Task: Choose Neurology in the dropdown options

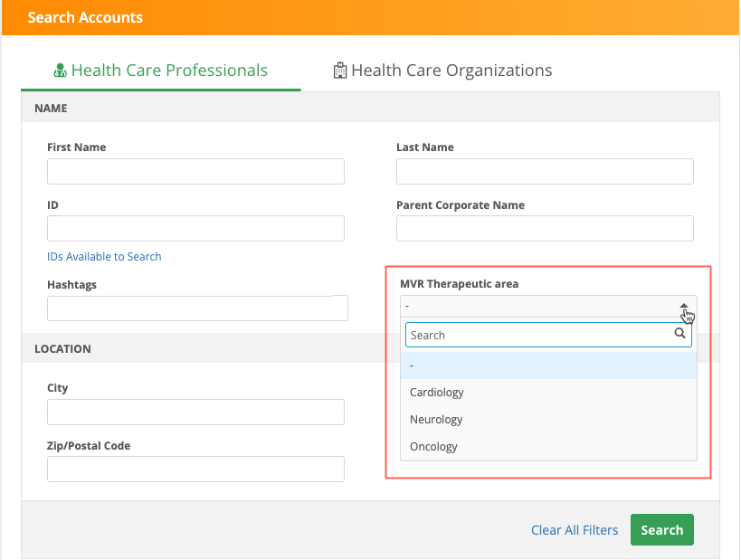Action: tap(436, 420)
